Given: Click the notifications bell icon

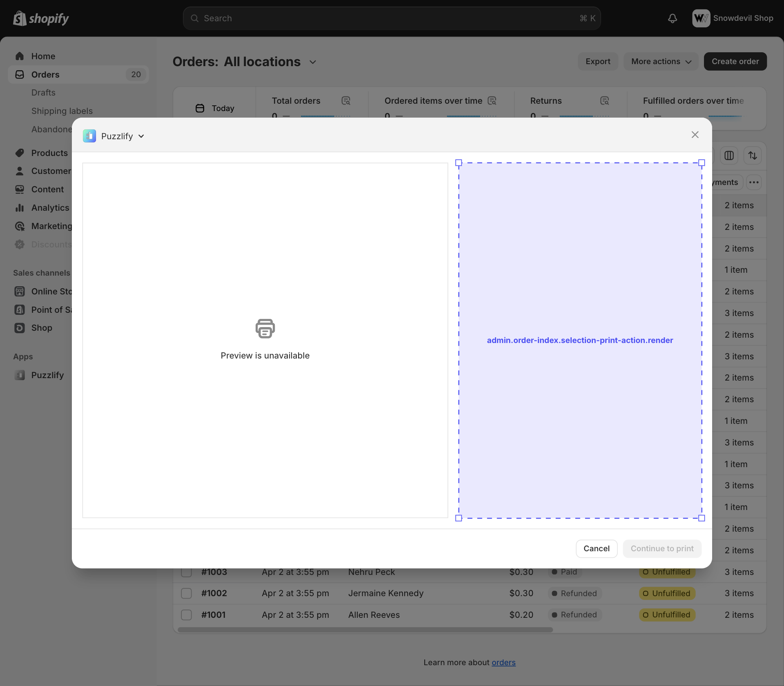Looking at the screenshot, I should point(672,18).
